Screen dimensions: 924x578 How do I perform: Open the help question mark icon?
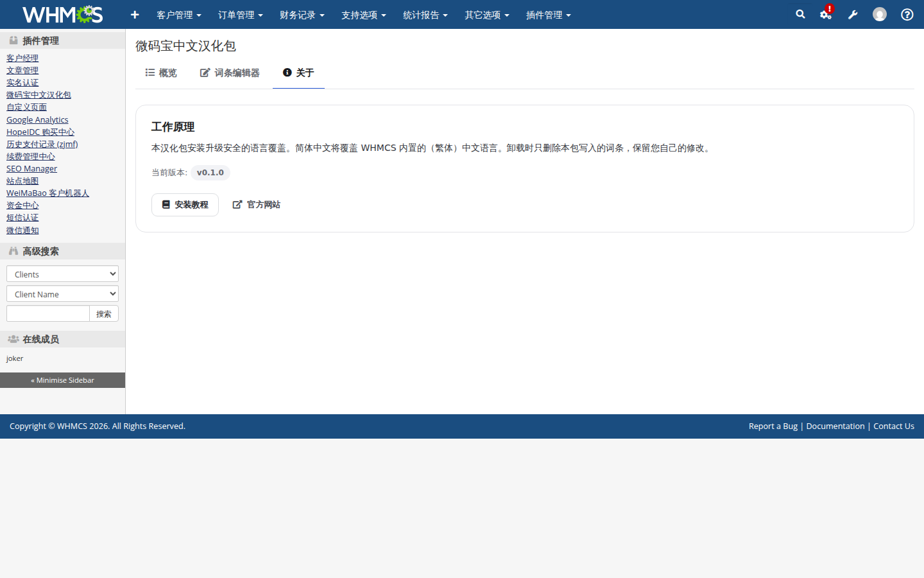907,14
